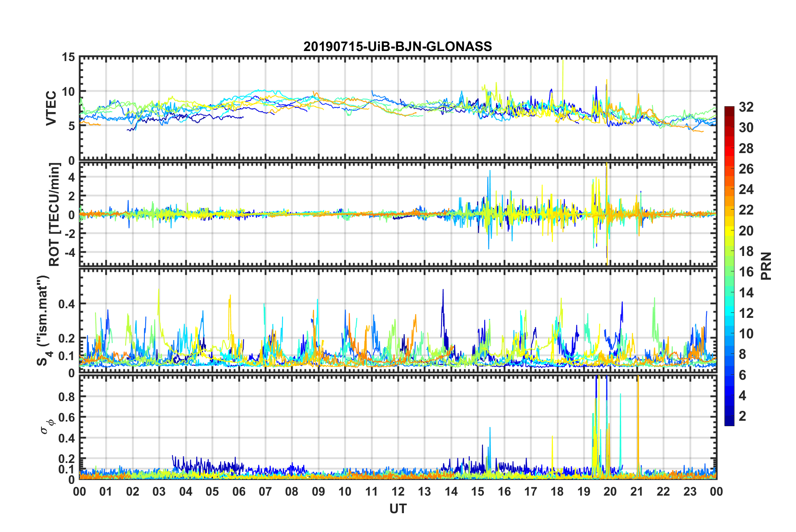Screen dimensions: 796x532
Task: Click x-axis tick label 23
Action: tap(690, 491)
